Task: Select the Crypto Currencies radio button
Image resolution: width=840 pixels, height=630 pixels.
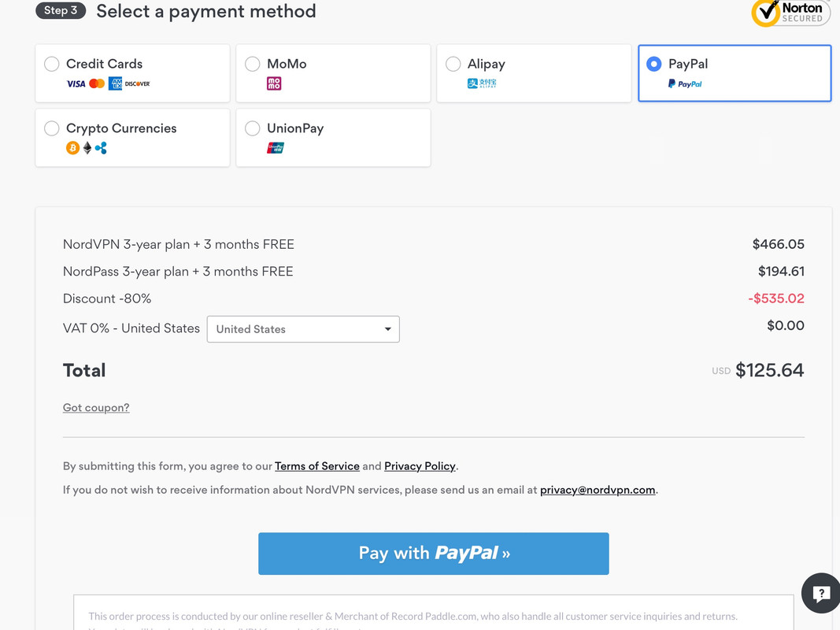Action: 51,128
